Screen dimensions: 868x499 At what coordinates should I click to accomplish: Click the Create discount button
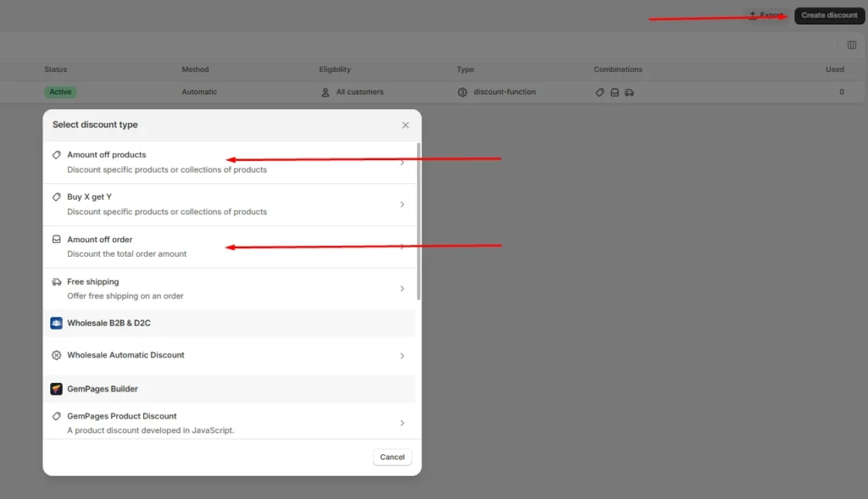point(829,15)
